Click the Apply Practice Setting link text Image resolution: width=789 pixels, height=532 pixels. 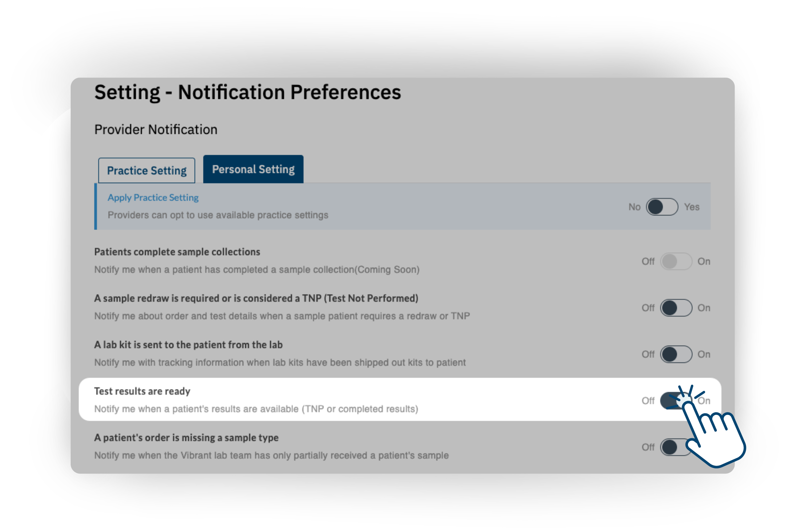click(x=153, y=198)
